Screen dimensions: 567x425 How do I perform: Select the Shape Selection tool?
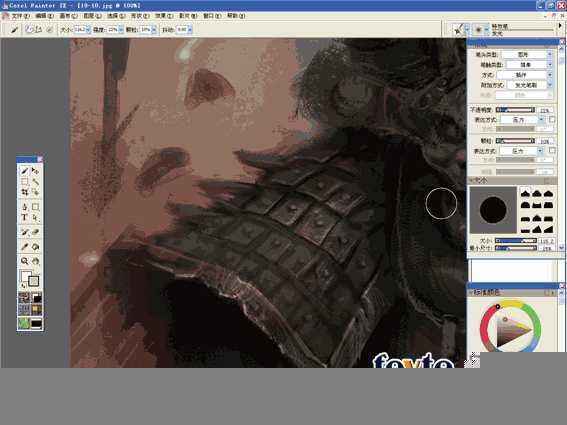click(x=35, y=217)
